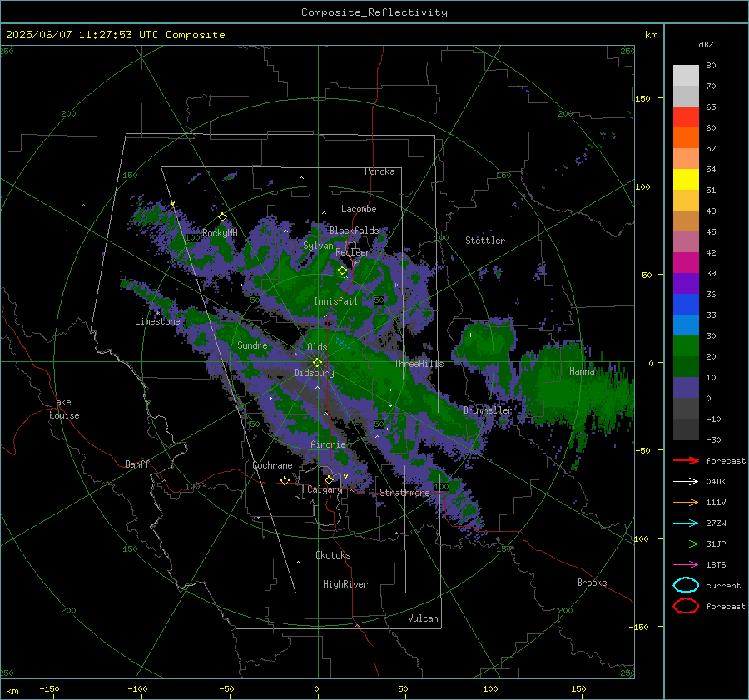Click the light blue swatch above 30
Image resolution: width=749 pixels, height=700 pixels.
[686, 325]
